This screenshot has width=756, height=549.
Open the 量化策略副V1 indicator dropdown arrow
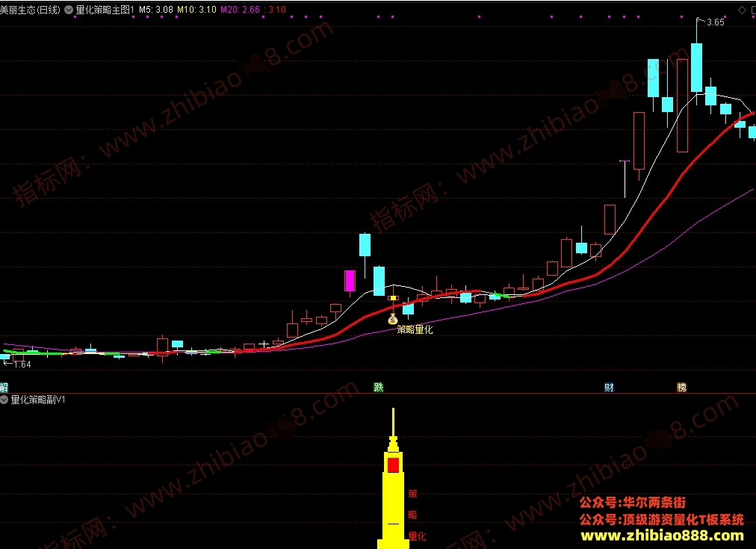click(4, 400)
